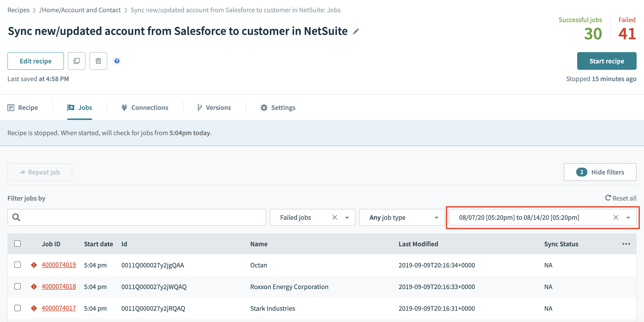Screen dimensions: 644x322
Task: Expand the Failed jobs status dropdown
Action: [x=347, y=218]
